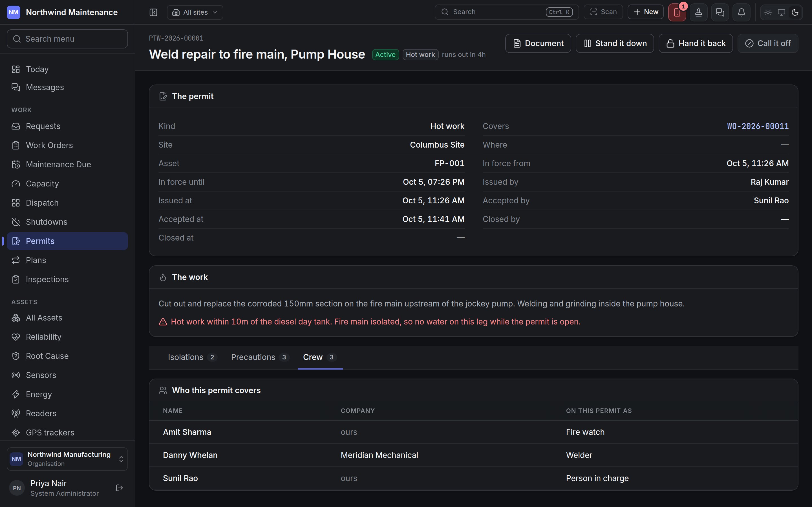Open the New create menu
This screenshot has width=812, height=507.
pyautogui.click(x=645, y=12)
